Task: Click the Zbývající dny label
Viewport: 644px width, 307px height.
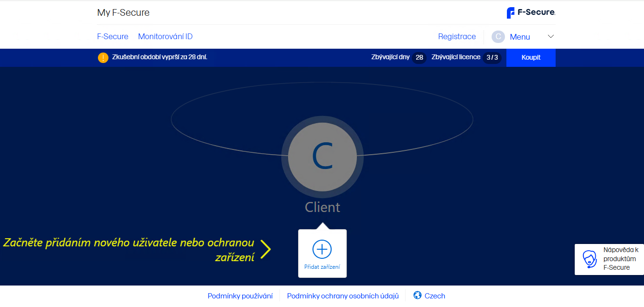Action: [390, 57]
